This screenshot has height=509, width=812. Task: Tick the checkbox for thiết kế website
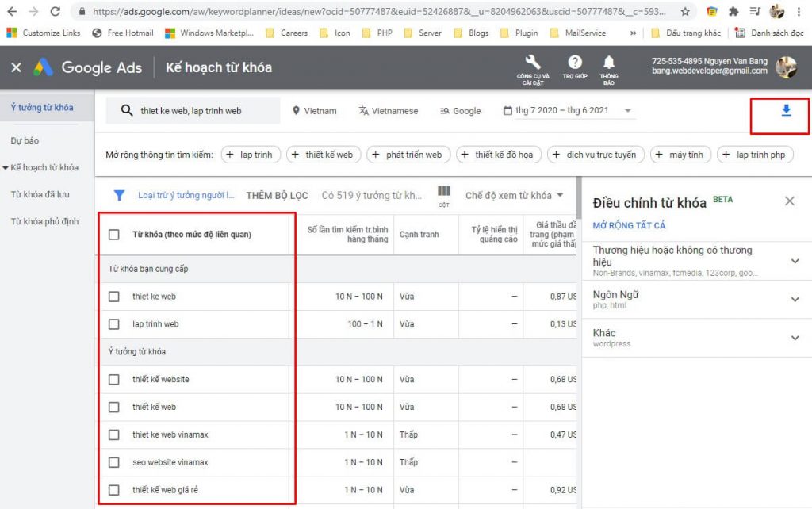tap(114, 380)
